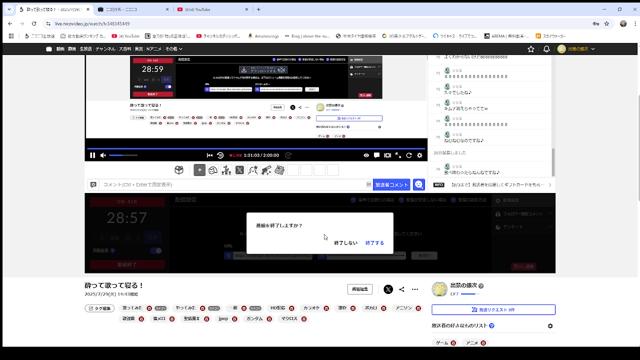The width and height of the screenshot is (640, 360).
Task: Toggle fullscreen mode in player
Action: [398, 155]
